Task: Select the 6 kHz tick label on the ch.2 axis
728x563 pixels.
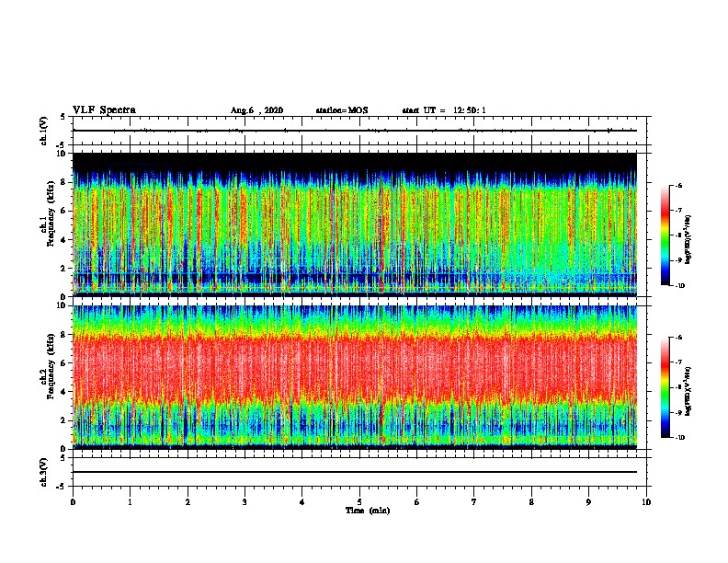Action: 63,363
